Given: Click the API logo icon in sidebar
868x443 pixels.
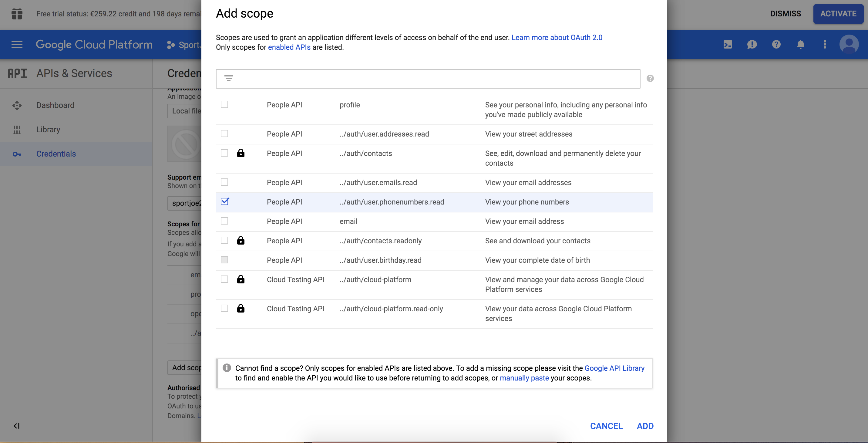Looking at the screenshot, I should click(17, 73).
